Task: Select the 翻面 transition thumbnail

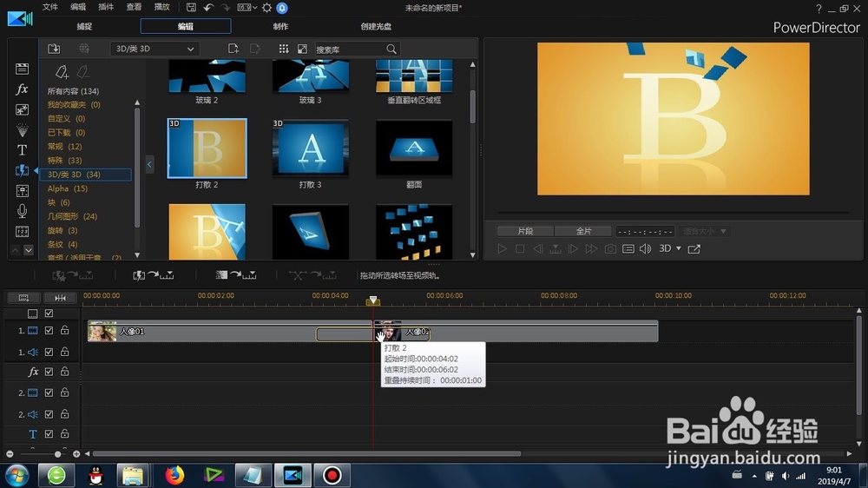Action: [414, 148]
